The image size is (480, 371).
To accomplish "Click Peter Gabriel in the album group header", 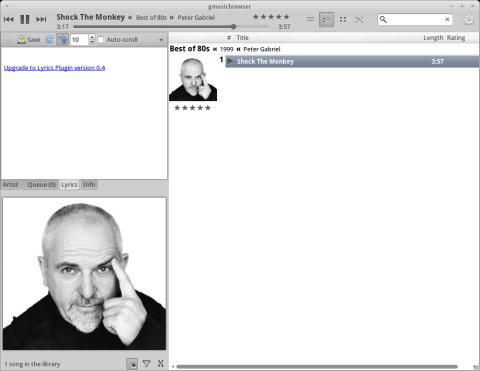I will (262, 49).
